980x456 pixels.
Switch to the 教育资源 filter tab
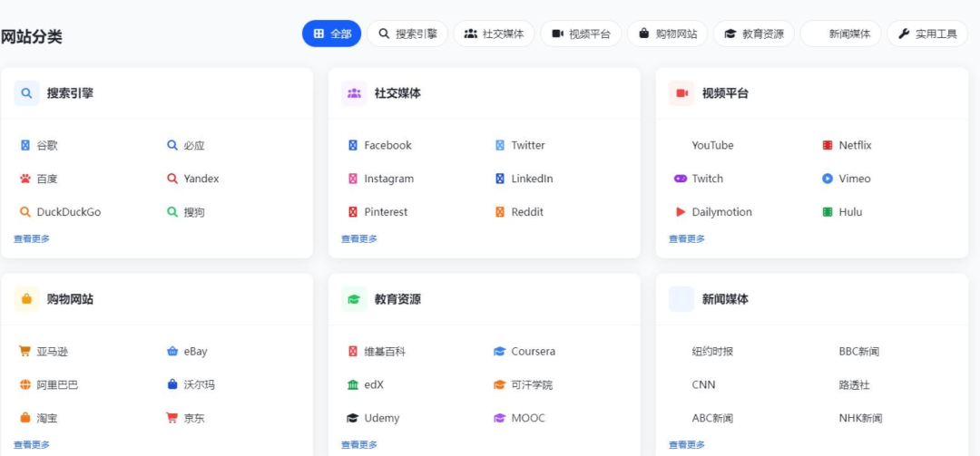tap(754, 34)
